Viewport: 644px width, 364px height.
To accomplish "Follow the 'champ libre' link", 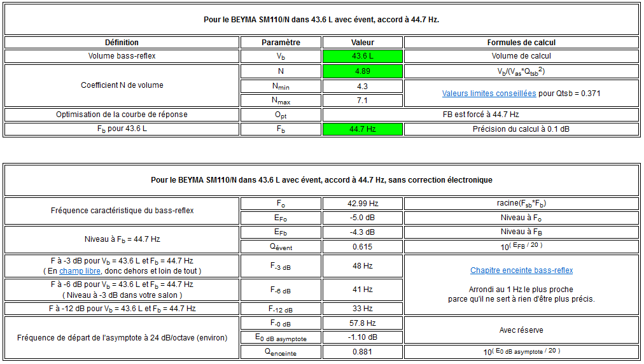I will tap(80, 271).
